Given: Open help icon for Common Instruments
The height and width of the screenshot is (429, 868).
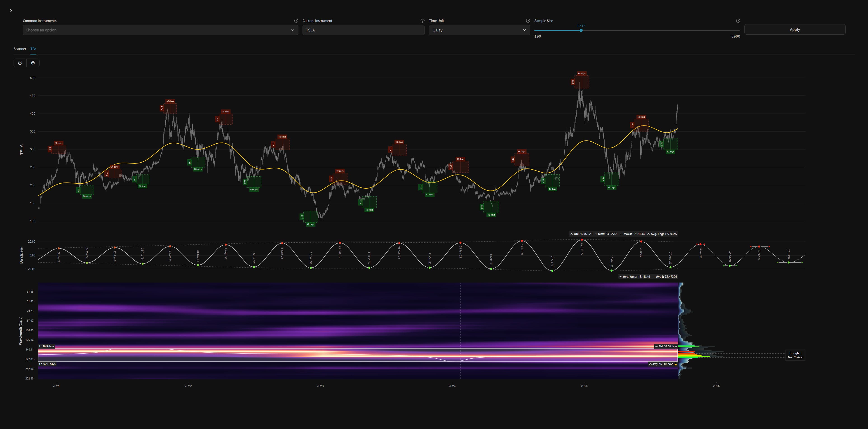Looking at the screenshot, I should coord(296,21).
